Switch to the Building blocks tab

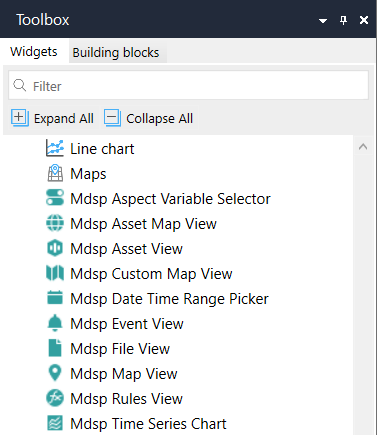pos(116,52)
